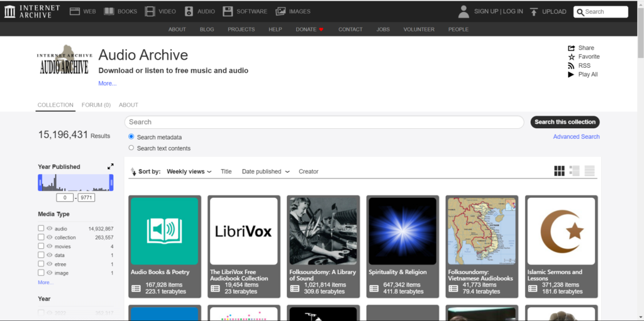Click the Search this collection button
Image resolution: width=644 pixels, height=321 pixels.
pos(565,122)
